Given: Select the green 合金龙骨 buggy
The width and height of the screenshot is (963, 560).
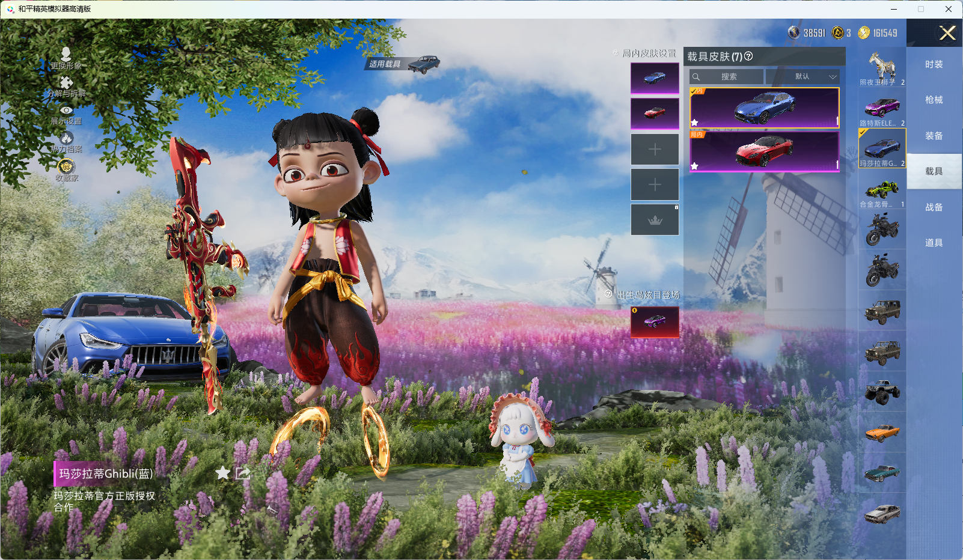Looking at the screenshot, I should click(882, 190).
